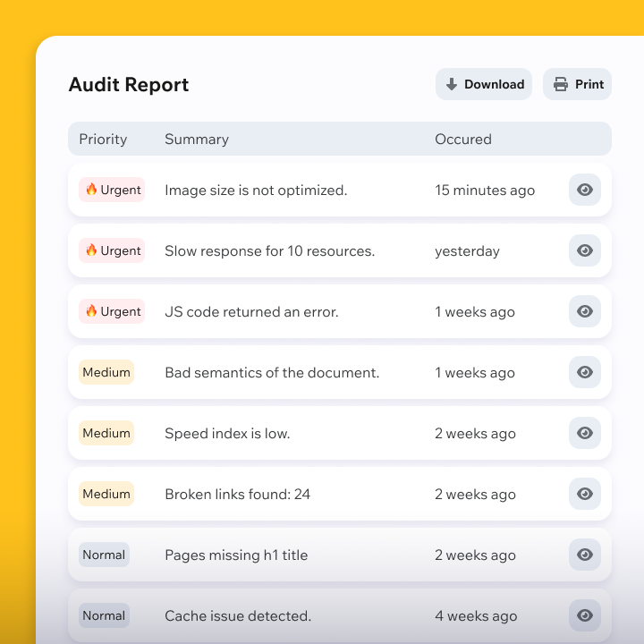View details of Slow response issue
Viewport: 644px width, 644px height.
[584, 250]
